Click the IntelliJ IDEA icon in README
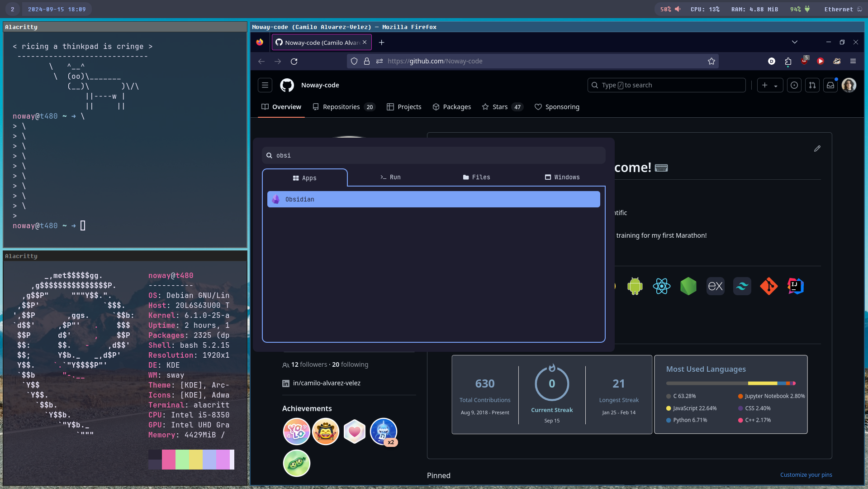 796,286
